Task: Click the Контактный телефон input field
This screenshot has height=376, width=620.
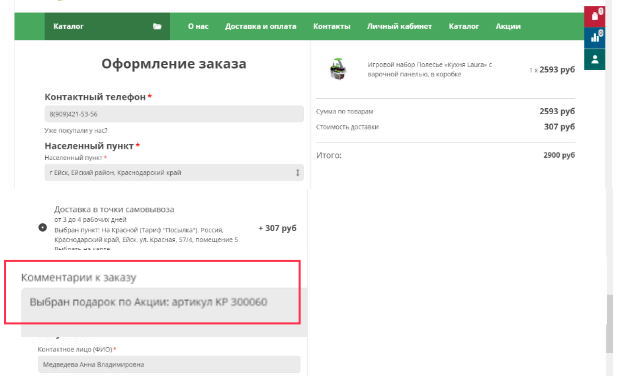Action: click(x=174, y=114)
